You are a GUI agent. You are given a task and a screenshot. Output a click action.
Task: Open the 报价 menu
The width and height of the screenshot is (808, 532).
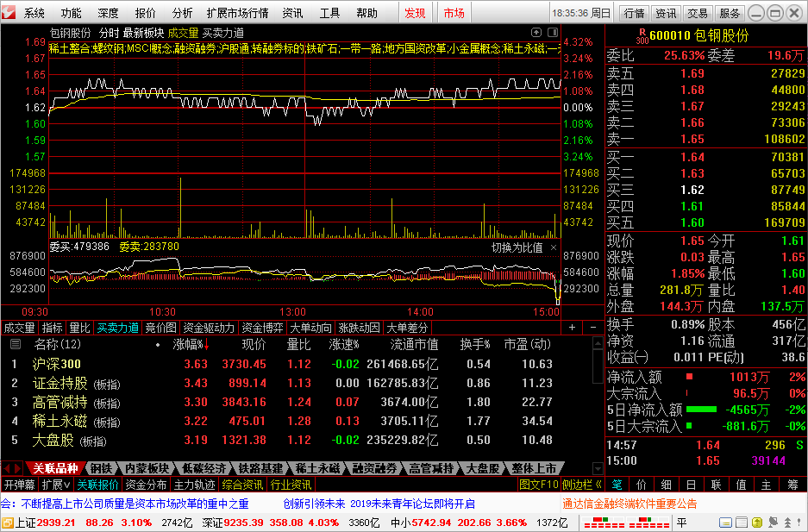pos(146,13)
